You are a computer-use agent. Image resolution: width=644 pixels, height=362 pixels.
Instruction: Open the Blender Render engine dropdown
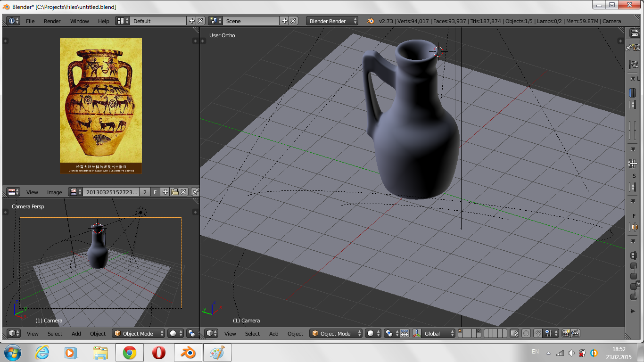pos(332,21)
